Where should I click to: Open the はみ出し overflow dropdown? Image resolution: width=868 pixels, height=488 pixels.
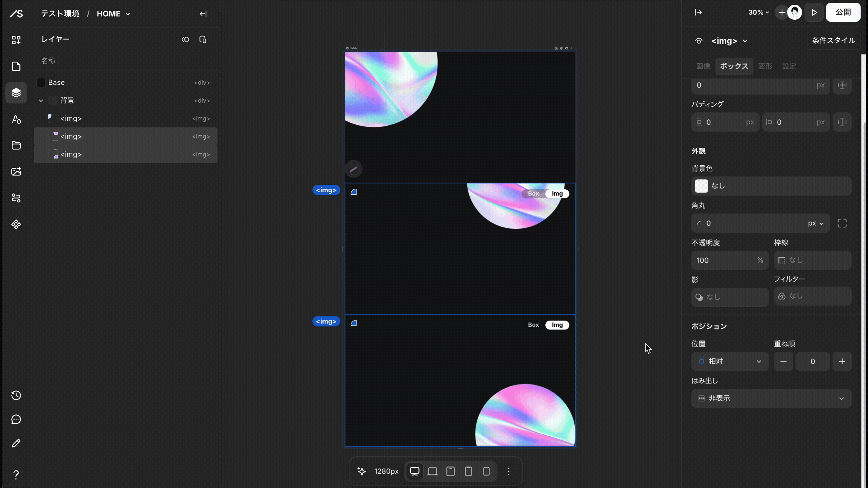tap(771, 398)
